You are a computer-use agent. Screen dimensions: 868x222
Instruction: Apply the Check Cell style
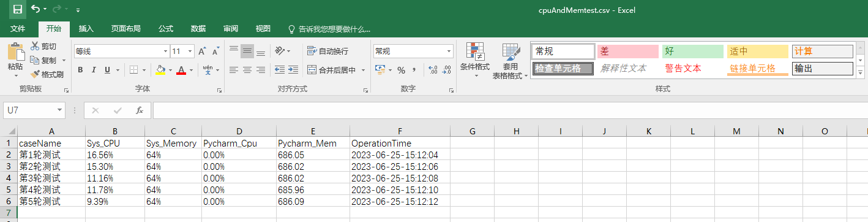click(x=563, y=69)
